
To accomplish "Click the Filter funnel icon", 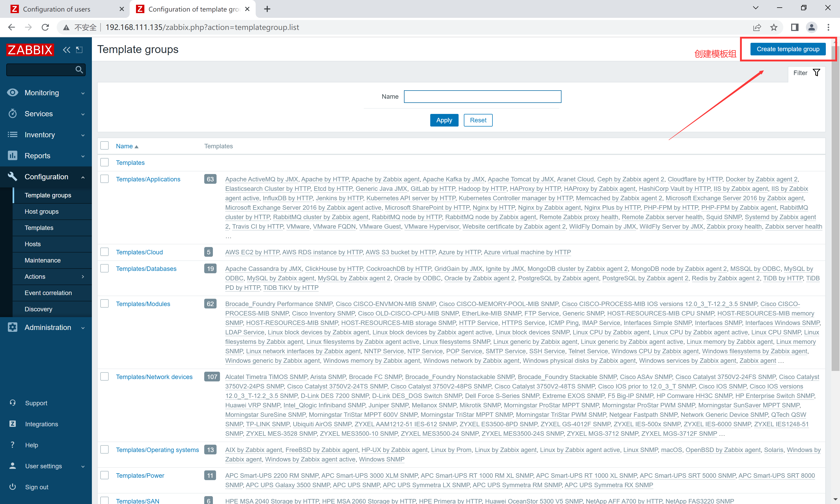I will [817, 72].
